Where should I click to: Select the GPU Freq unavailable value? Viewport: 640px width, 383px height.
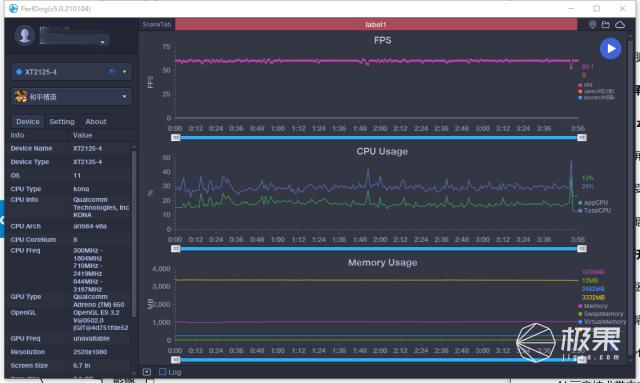pos(91,338)
